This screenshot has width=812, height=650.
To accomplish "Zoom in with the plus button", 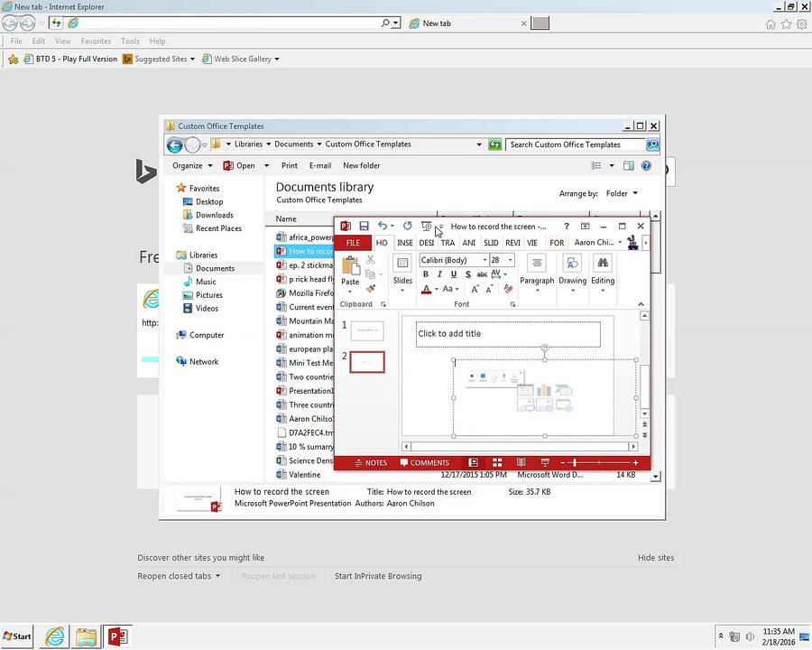I will pos(635,462).
